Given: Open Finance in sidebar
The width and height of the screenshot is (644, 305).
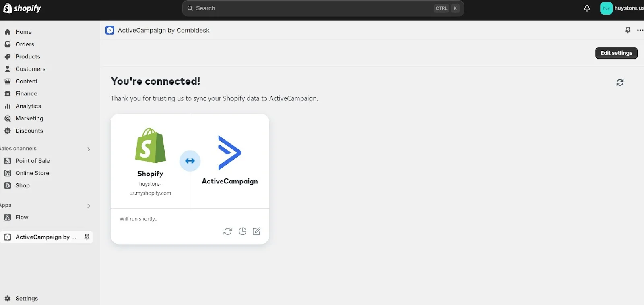Looking at the screenshot, I should [x=26, y=93].
